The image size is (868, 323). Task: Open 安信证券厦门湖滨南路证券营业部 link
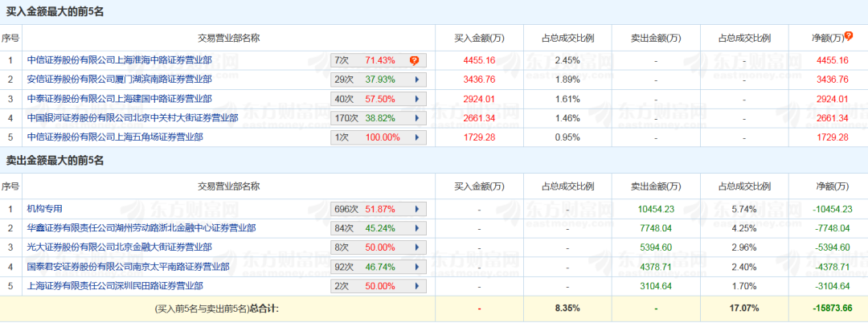pyautogui.click(x=119, y=80)
